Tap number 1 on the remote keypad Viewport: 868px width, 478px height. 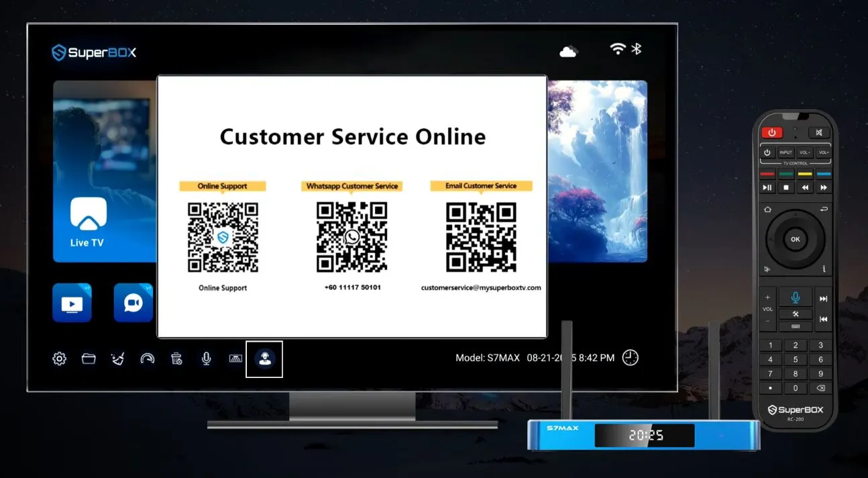pos(770,345)
